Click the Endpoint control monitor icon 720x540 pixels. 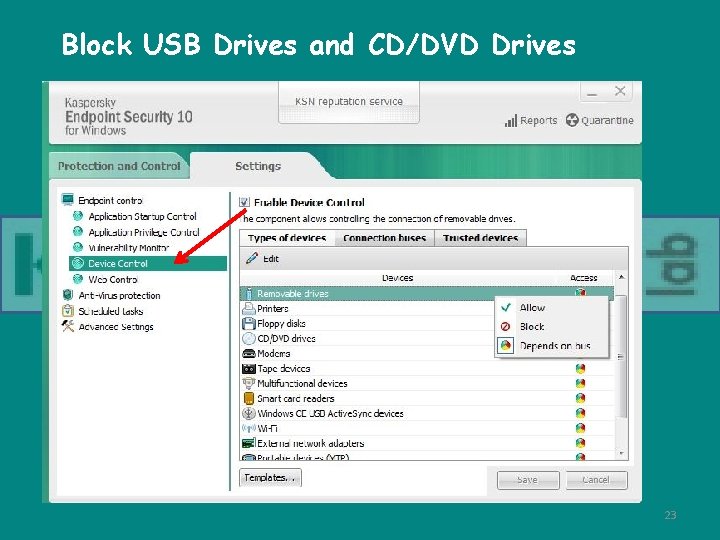tap(68, 200)
